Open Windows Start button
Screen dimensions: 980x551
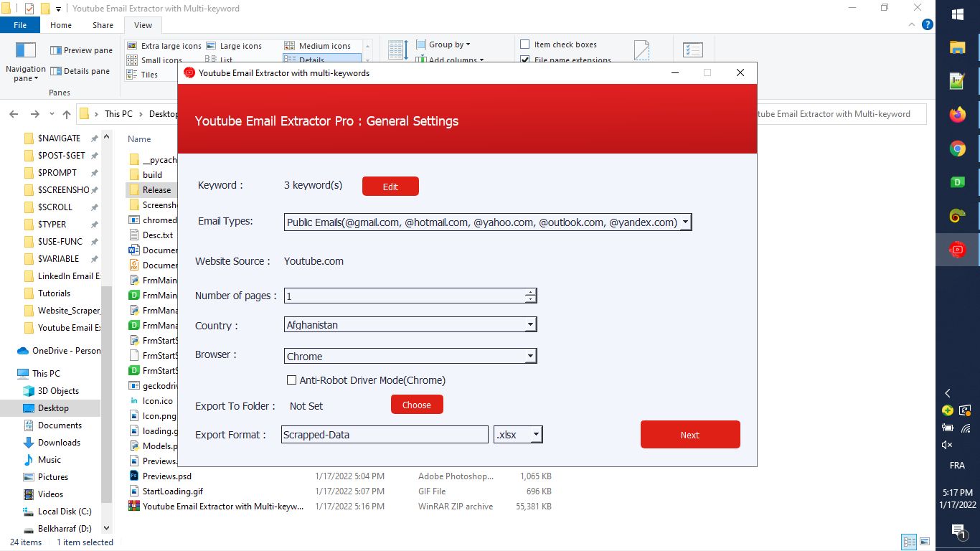(x=957, y=14)
